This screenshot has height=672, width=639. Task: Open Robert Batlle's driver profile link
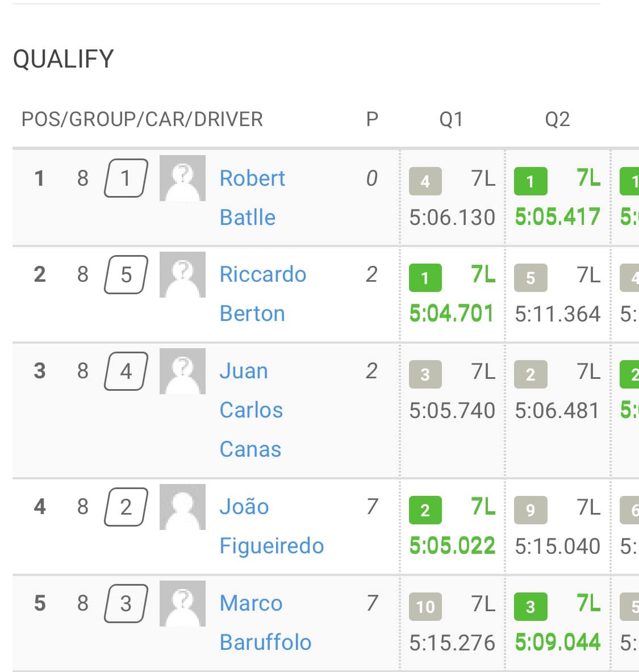[252, 198]
